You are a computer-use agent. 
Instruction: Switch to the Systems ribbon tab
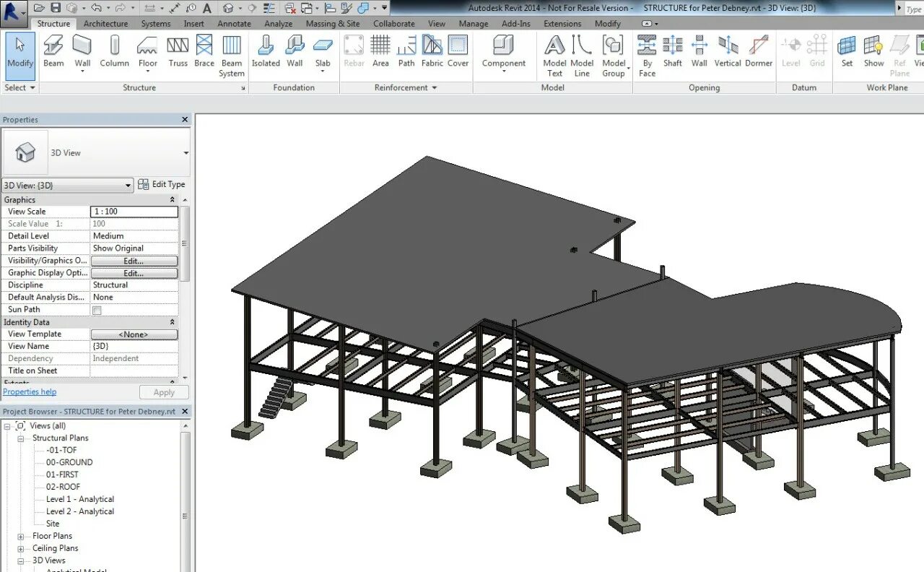click(156, 23)
